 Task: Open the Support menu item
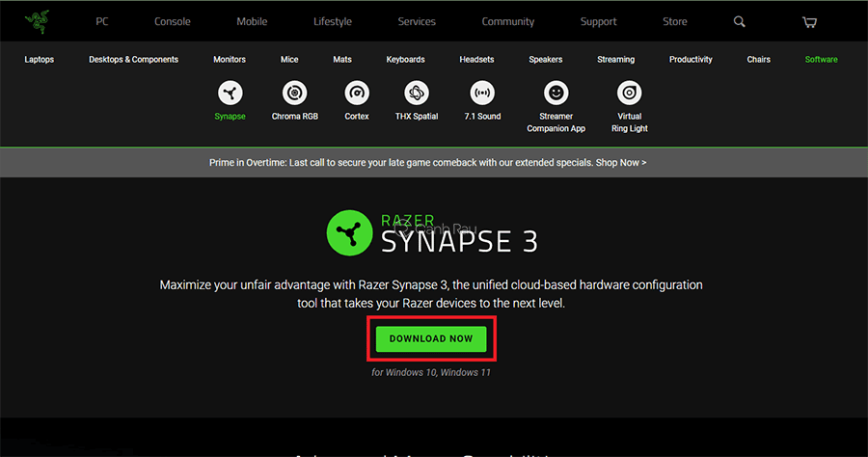(x=598, y=21)
